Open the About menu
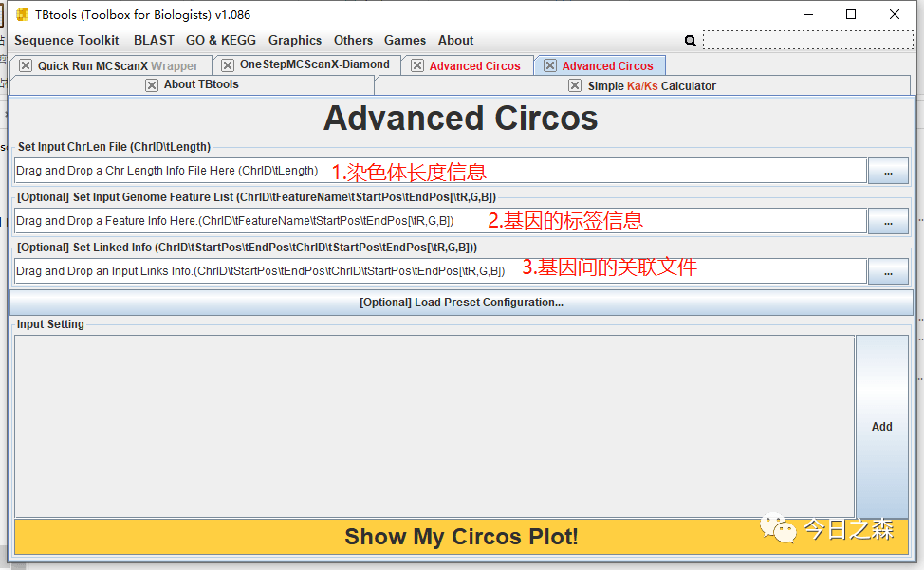 455,40
